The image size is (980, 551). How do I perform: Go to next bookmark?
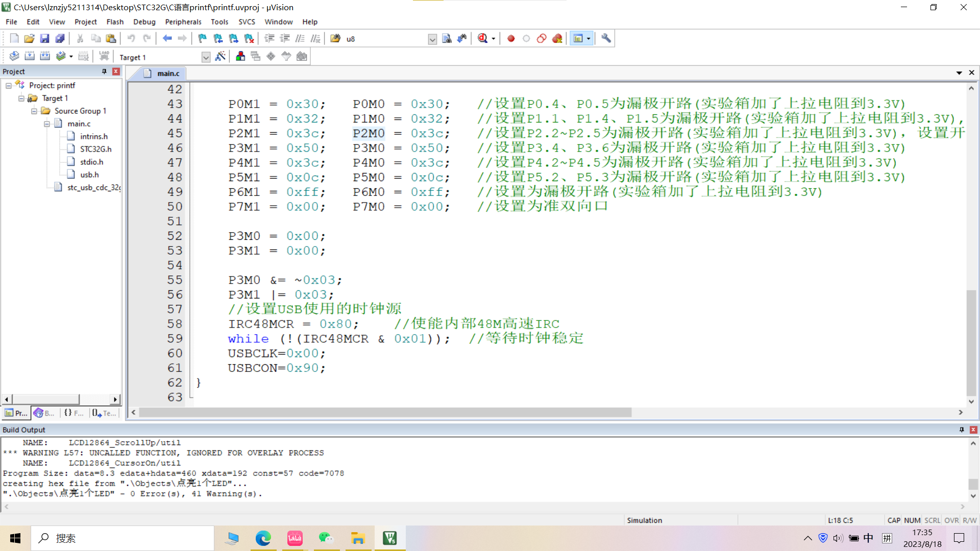coord(233,38)
